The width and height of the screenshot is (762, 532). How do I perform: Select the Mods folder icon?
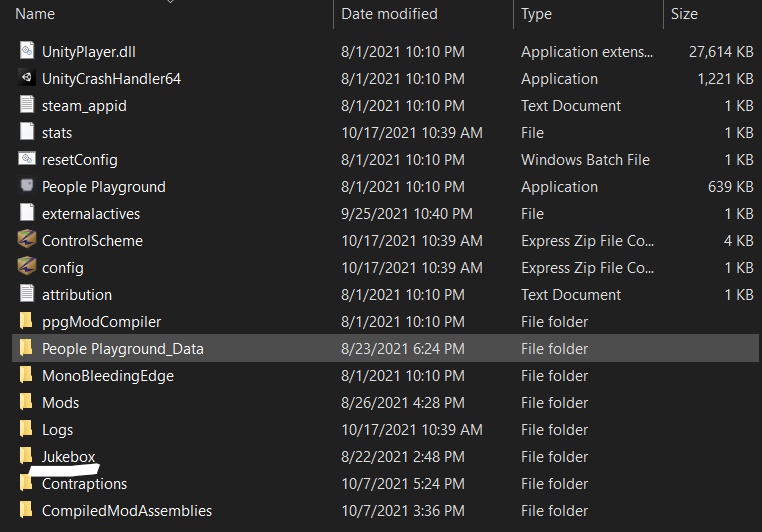pyautogui.click(x=27, y=402)
